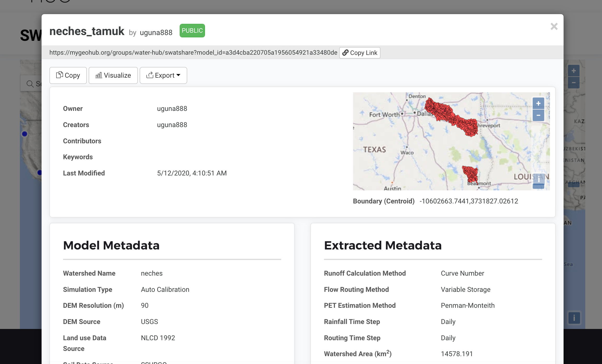Click the Copy Link button

(x=360, y=53)
